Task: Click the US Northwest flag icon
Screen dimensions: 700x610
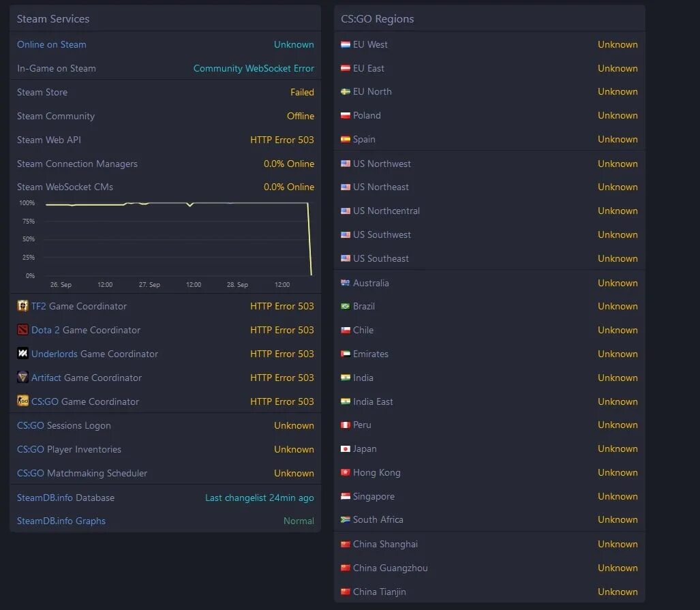Action: pos(345,164)
